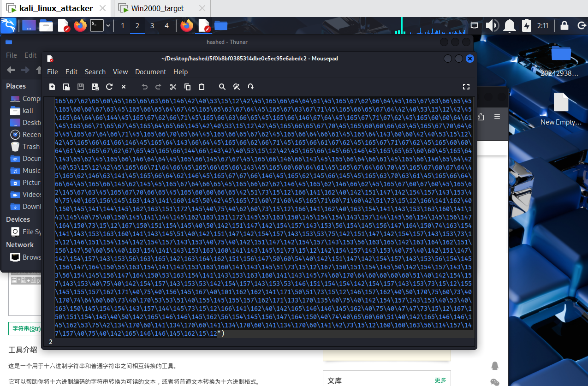Launch Firefox from the panel launcher
This screenshot has height=386, width=588.
80,25
